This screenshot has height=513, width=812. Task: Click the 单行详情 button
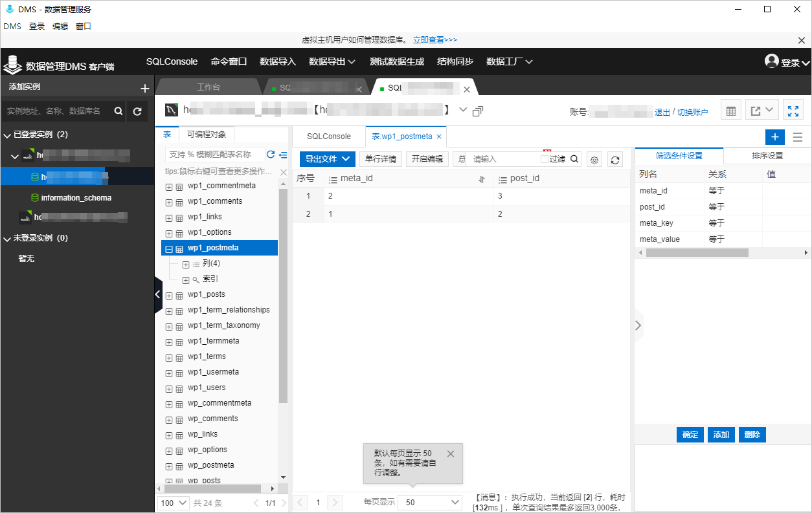pyautogui.click(x=381, y=159)
